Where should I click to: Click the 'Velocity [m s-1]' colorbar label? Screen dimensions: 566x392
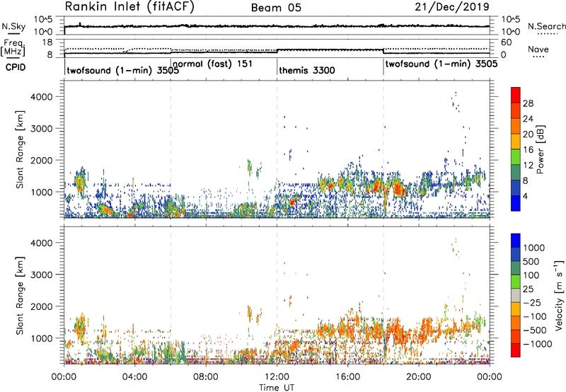tap(559, 295)
